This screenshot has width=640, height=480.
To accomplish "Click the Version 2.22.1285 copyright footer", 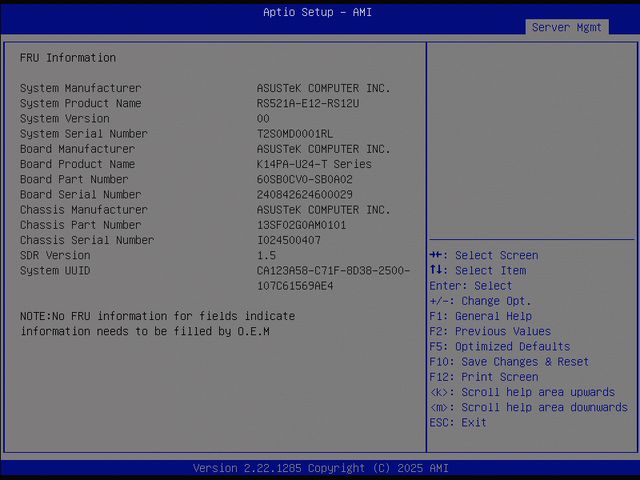I will click(320, 468).
